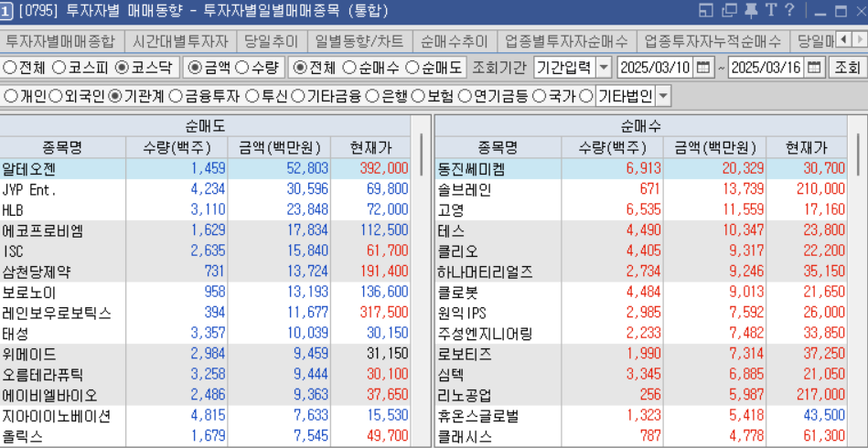Select the 휴온스글로벌 stock row
This screenshot has width=868, height=448.
(641, 416)
